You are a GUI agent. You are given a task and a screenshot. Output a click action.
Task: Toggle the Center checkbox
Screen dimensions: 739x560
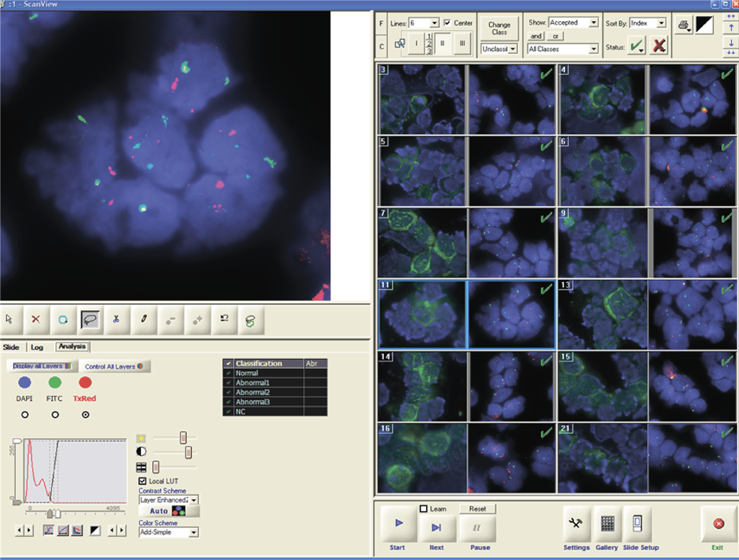point(447,23)
